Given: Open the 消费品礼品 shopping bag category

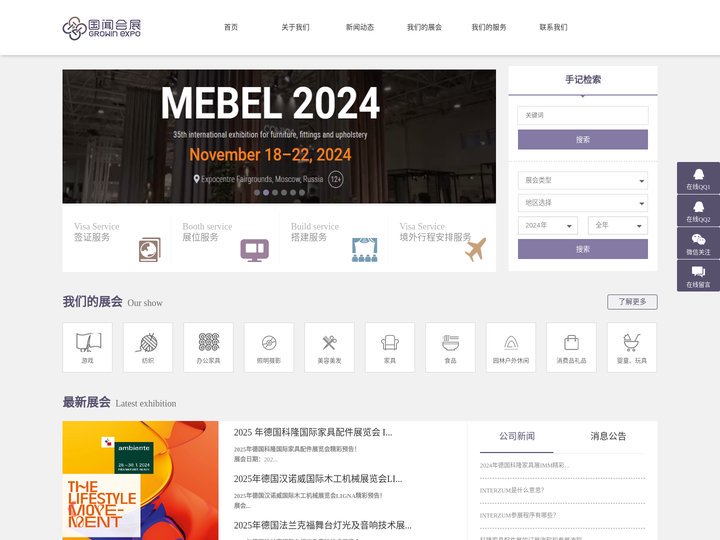Looking at the screenshot, I should (x=571, y=347).
